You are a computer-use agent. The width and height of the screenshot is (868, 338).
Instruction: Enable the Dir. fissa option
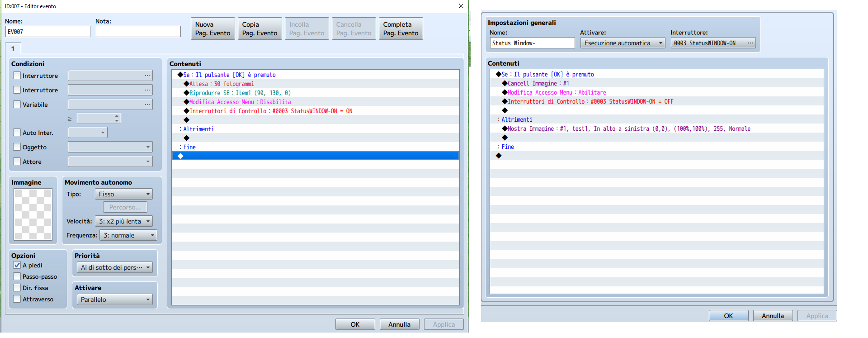point(17,288)
